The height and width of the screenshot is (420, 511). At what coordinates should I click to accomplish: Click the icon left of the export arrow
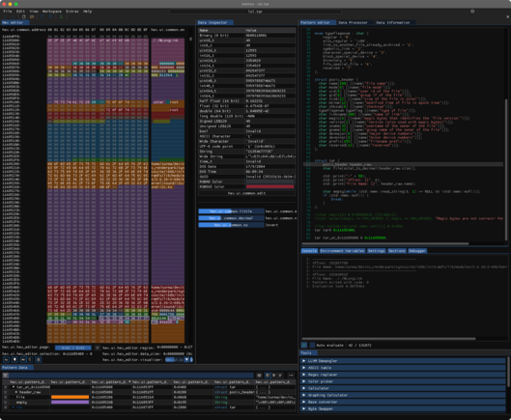(280, 376)
